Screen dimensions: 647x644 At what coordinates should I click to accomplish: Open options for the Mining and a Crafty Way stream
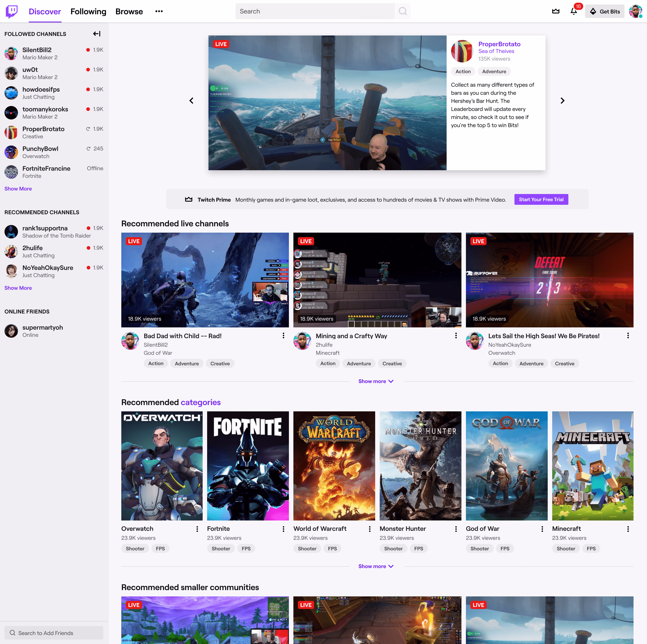coord(456,335)
